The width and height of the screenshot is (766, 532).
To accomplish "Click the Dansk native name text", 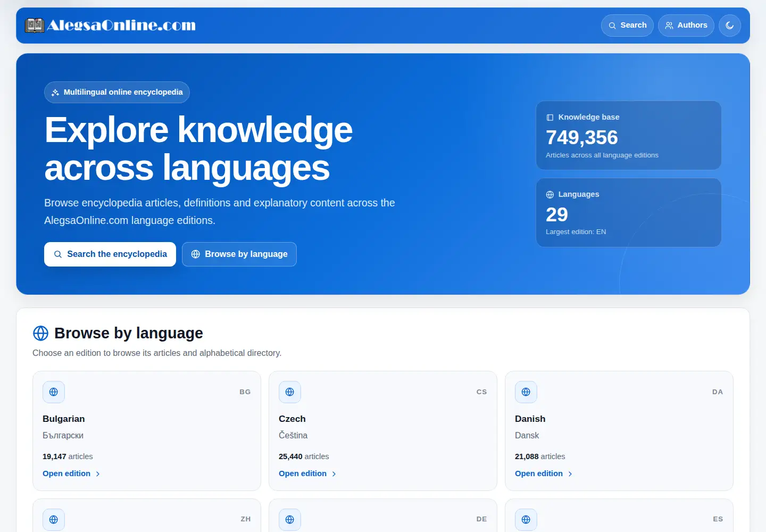I will click(x=527, y=435).
